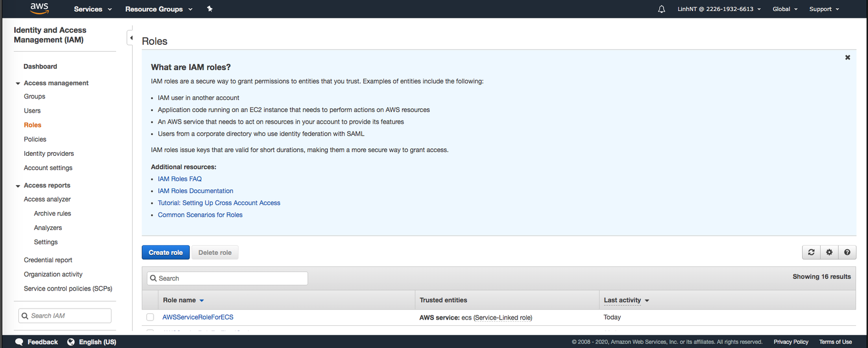Dismiss the 'What are IAM roles?' info panel
Viewport: 868px width, 348px height.
click(847, 57)
